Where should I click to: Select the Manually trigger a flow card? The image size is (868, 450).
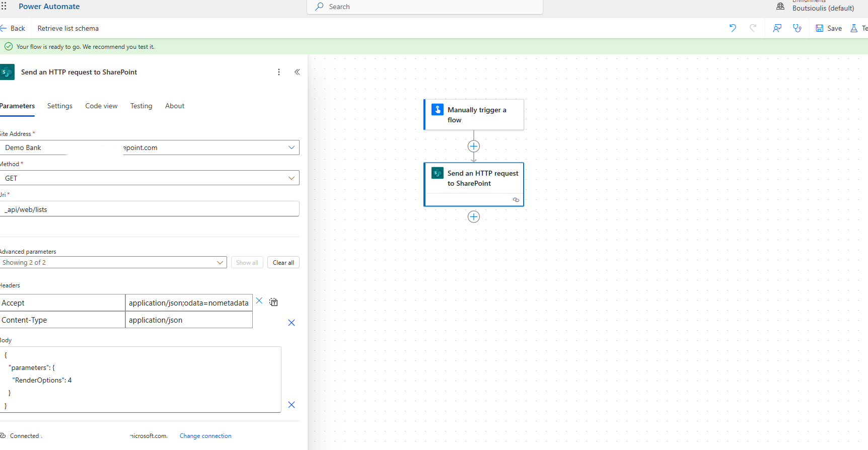click(x=474, y=115)
